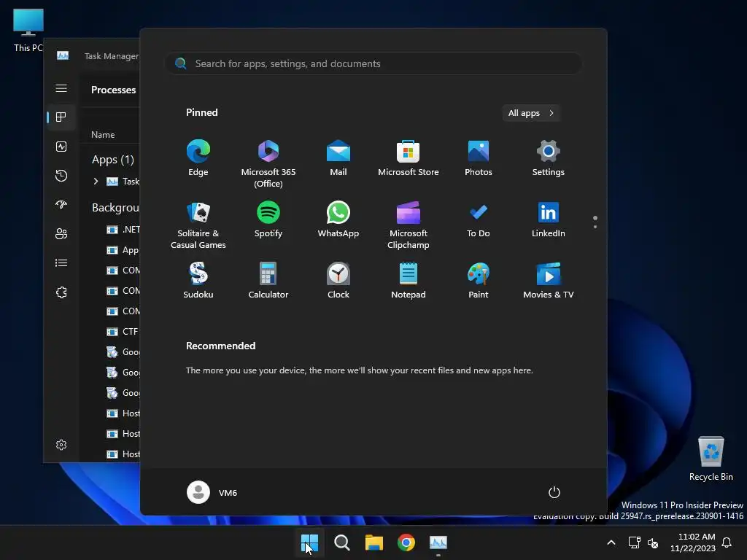Launch WhatsApp from Start menu
This screenshot has width=747, height=560.
click(x=338, y=219)
